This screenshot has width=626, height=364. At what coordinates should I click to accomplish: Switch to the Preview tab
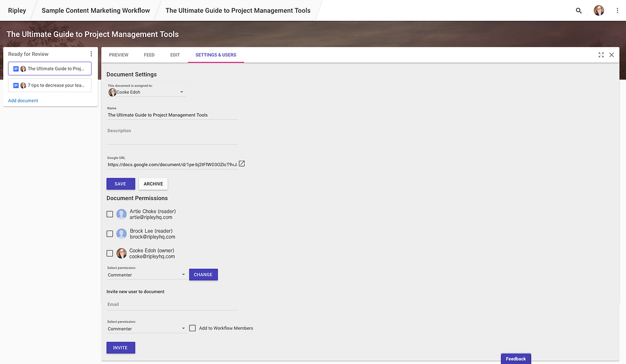pyautogui.click(x=118, y=55)
